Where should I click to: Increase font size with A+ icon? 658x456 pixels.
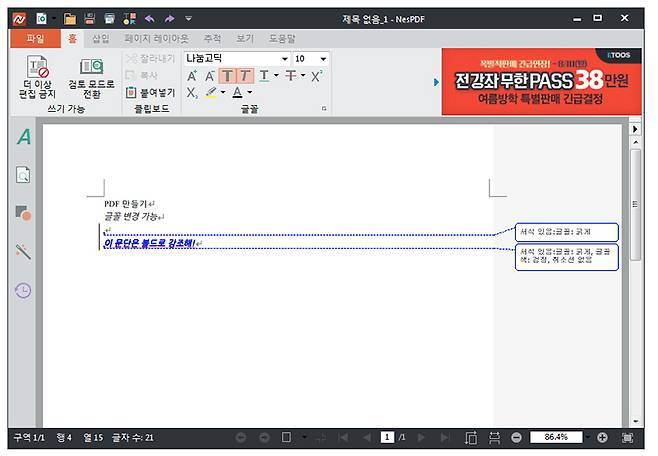pyautogui.click(x=192, y=76)
